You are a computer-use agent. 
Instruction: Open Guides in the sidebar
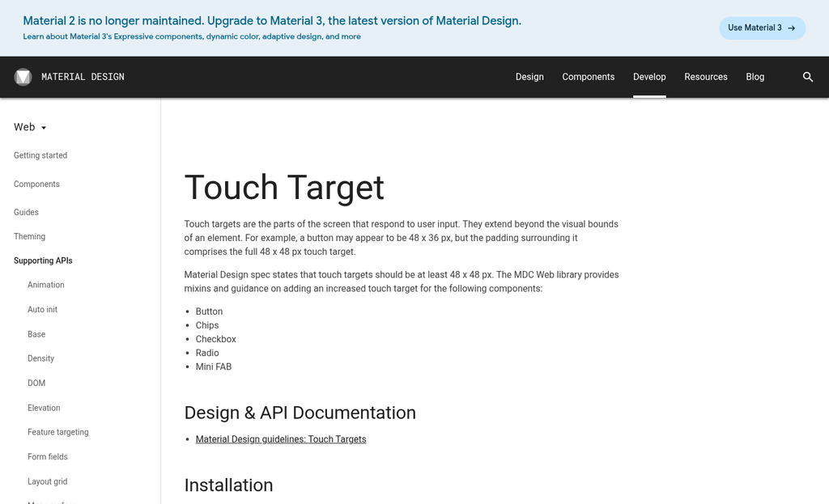pyautogui.click(x=26, y=213)
